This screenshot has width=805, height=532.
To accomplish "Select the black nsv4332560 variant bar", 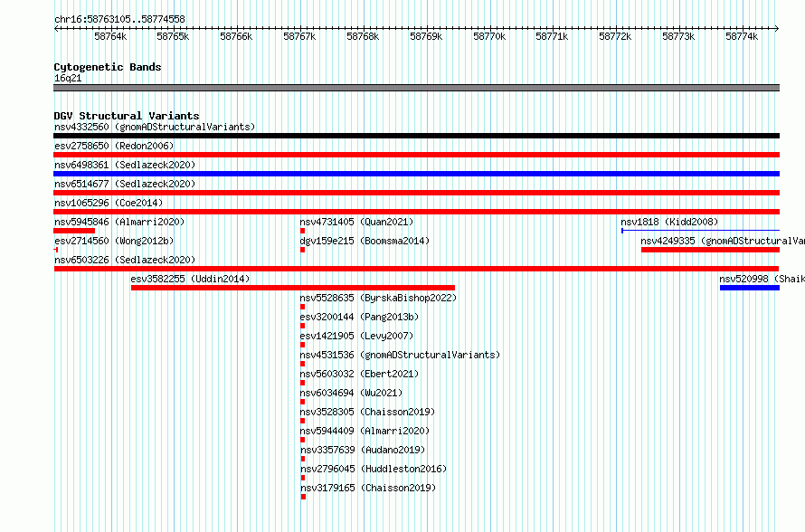I will point(416,136).
